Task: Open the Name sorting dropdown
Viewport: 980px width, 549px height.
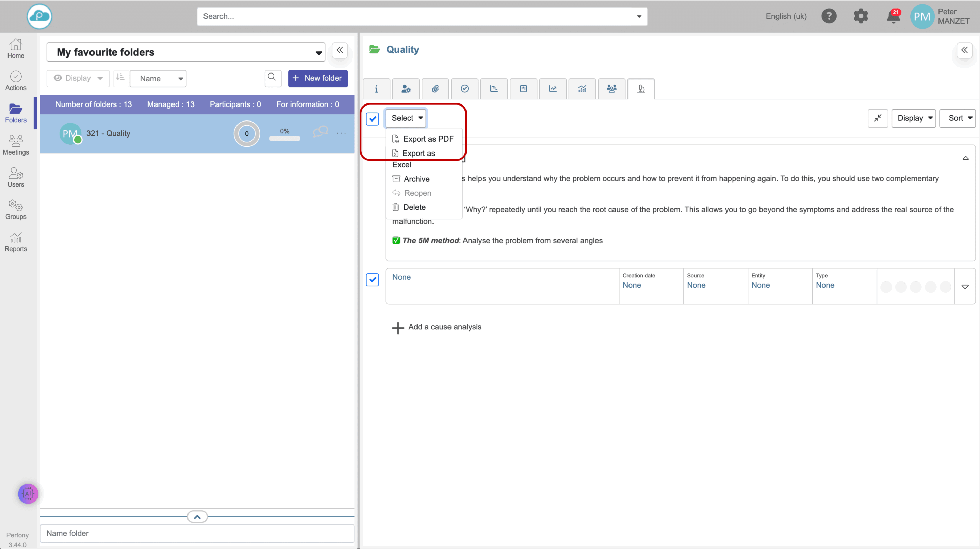Action: [158, 78]
